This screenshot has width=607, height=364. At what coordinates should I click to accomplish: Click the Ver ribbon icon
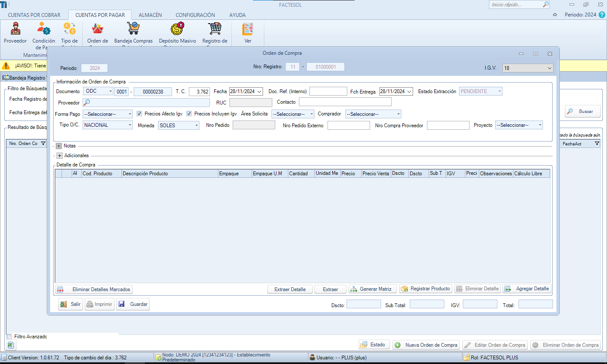tap(248, 29)
